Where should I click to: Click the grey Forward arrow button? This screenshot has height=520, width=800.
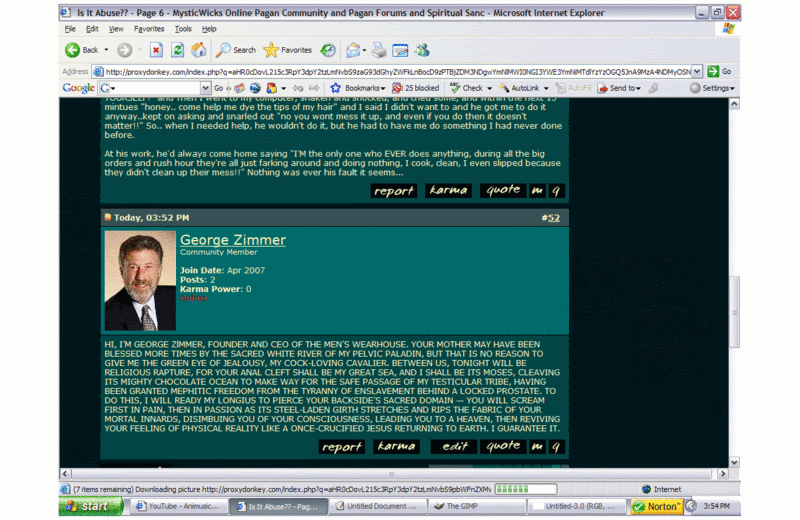click(124, 50)
